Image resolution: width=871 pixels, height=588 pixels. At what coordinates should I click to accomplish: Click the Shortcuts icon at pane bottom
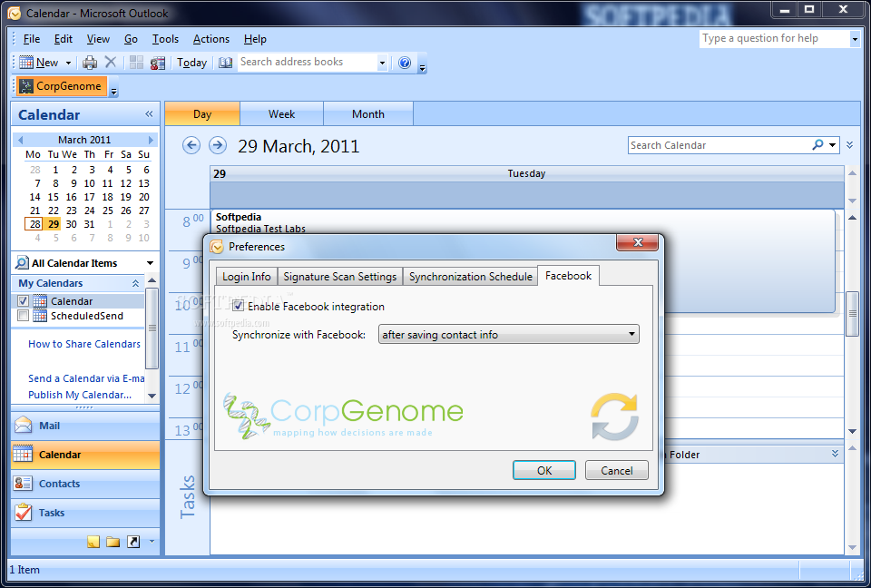(133, 542)
